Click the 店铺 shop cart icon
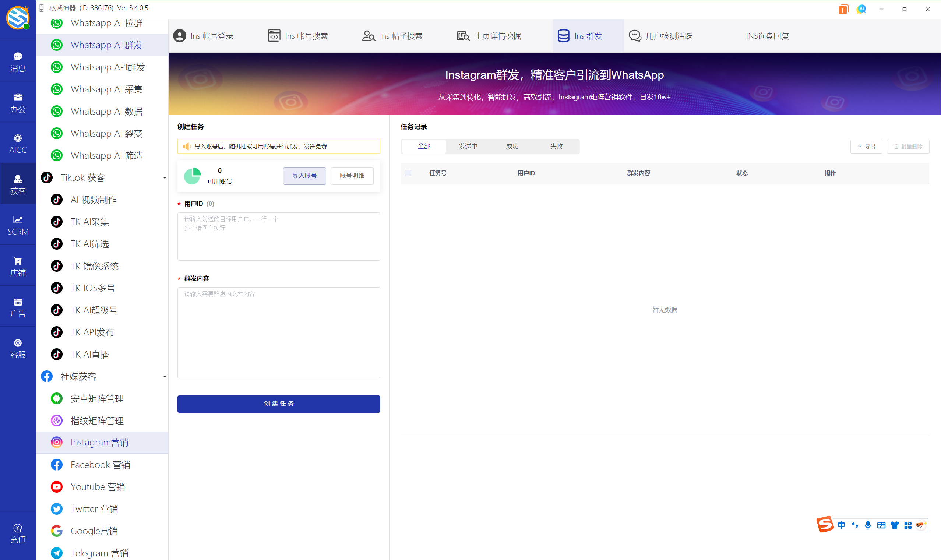 point(18,266)
